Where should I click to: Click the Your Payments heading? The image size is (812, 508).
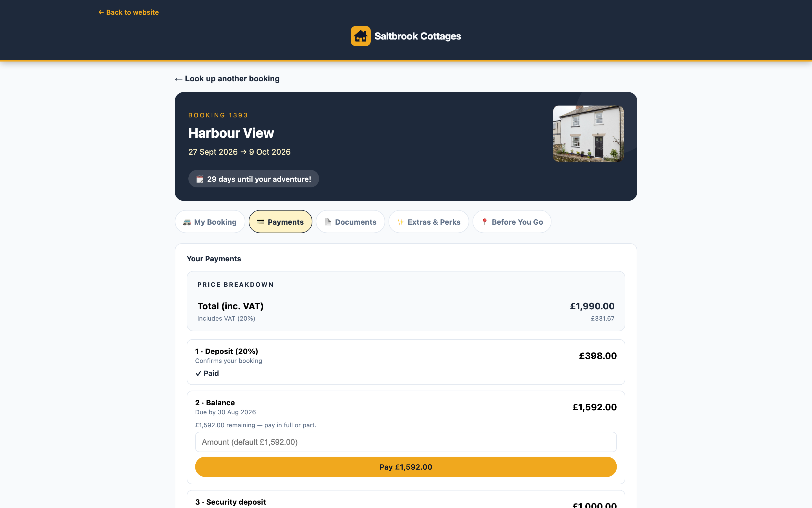click(214, 259)
